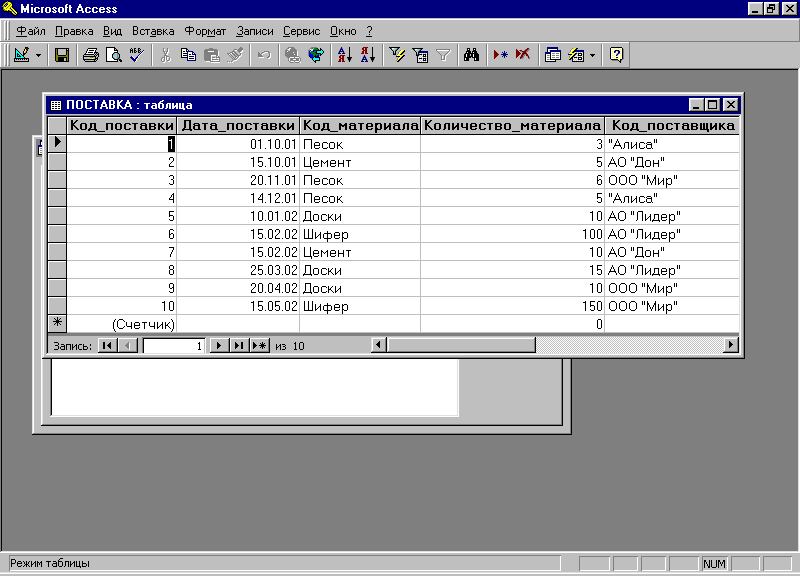Go to next record navigation button

[x=219, y=345]
